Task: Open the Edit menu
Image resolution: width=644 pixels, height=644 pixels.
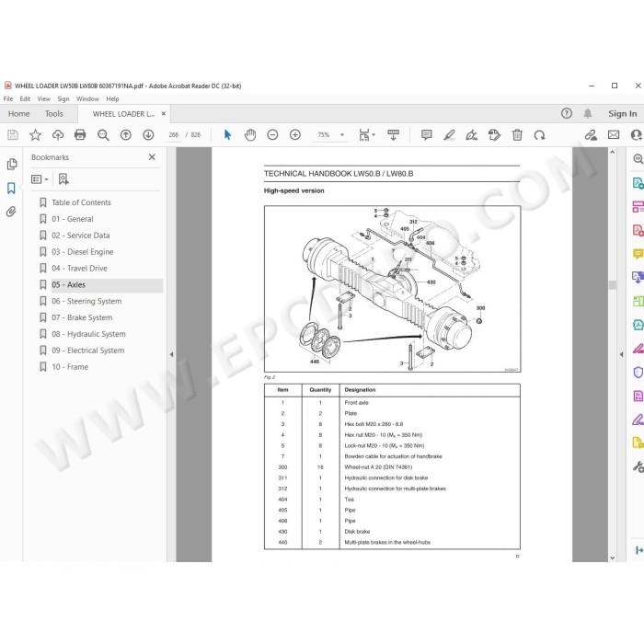Action: click(x=25, y=98)
